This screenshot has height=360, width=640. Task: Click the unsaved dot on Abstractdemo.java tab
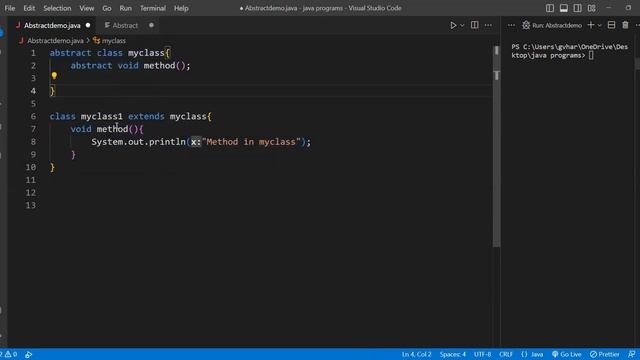[x=88, y=25]
